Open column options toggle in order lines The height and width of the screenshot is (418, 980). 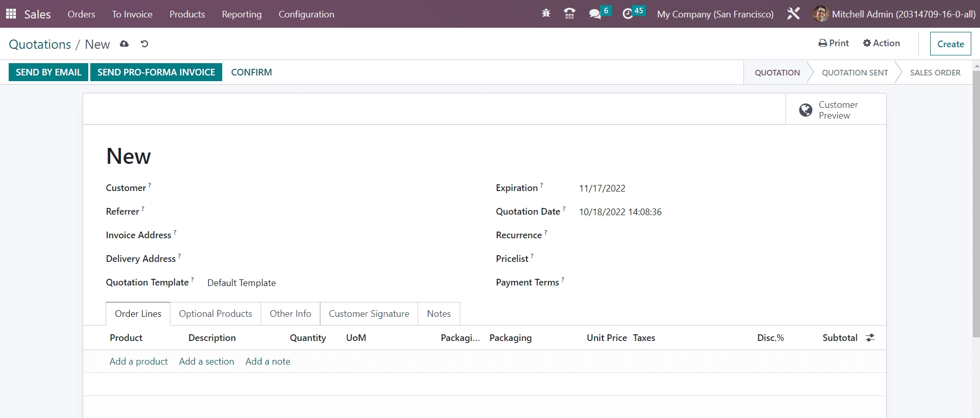[870, 338]
